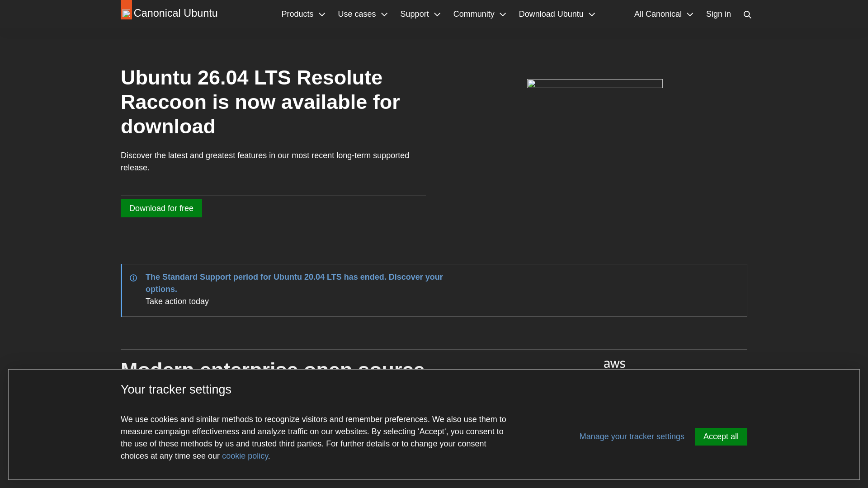Open the Download Ubuntu menu
The height and width of the screenshot is (488, 868).
point(557,14)
